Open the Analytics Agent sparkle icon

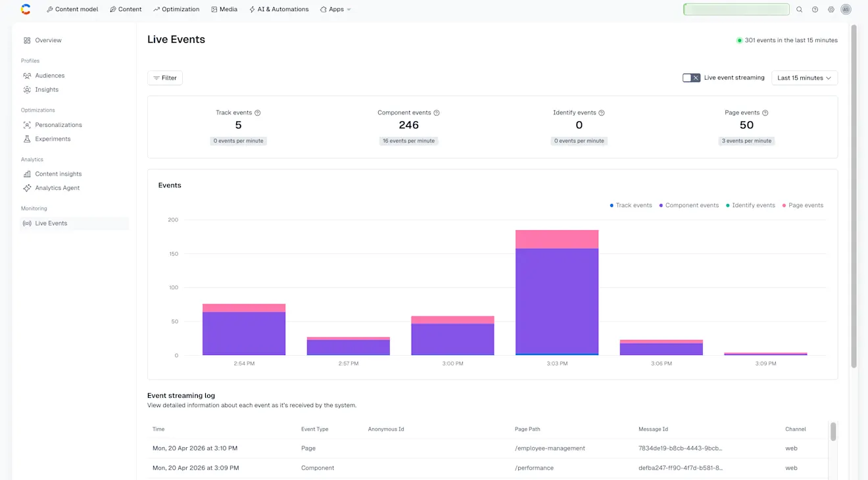pos(27,187)
